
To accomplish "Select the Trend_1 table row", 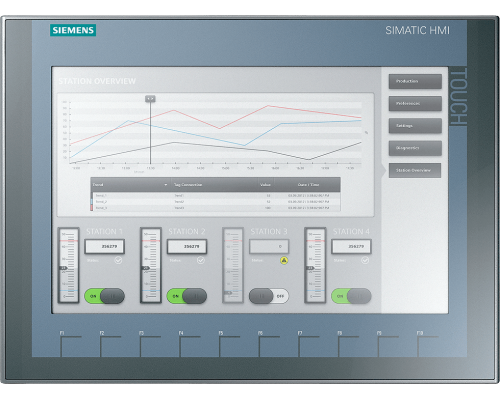I will click(215, 196).
